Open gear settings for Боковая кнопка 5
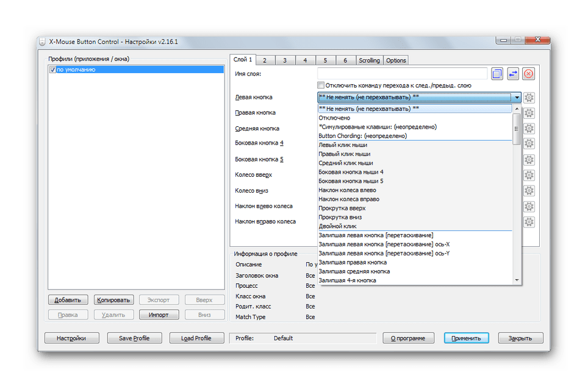This screenshot has width=588, height=389. click(x=529, y=160)
